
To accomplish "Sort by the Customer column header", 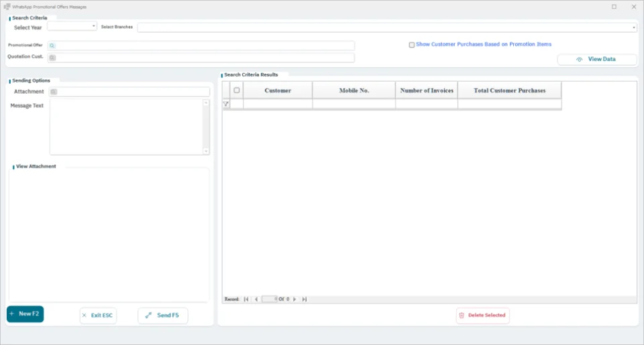I will pyautogui.click(x=278, y=90).
